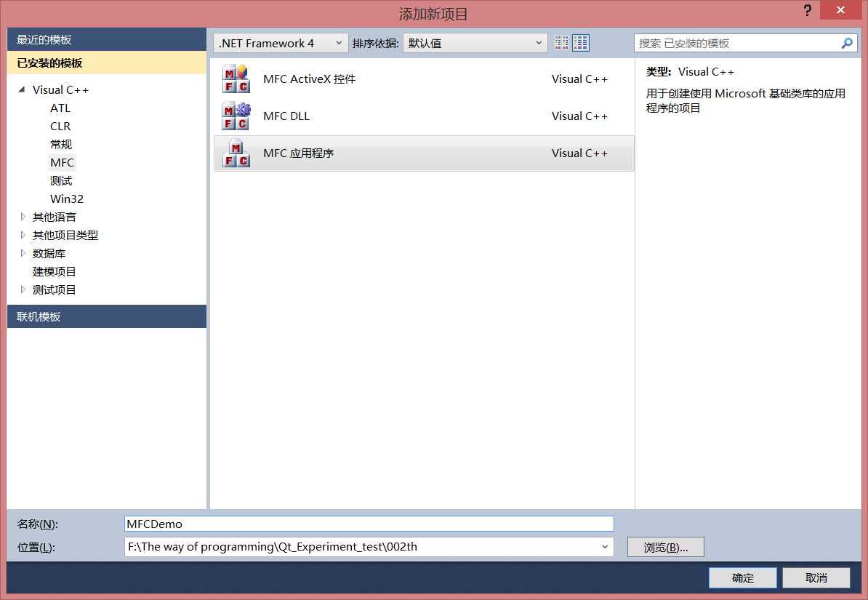Select the 其他项目类型 tree label

[65, 235]
